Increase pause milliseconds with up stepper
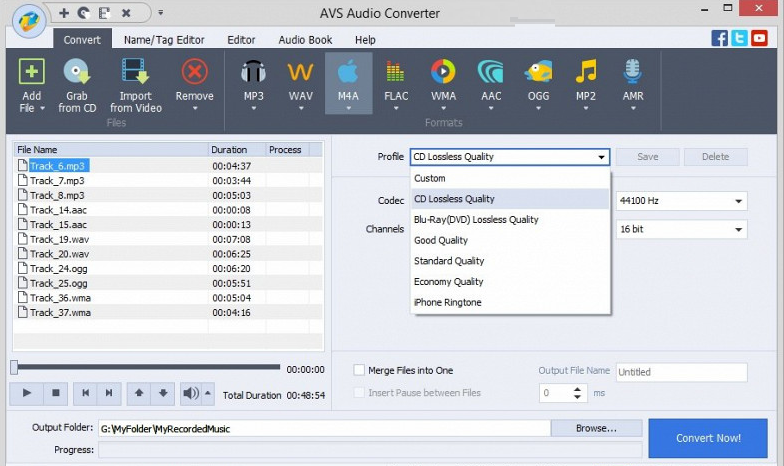This screenshot has width=784, height=466. pos(577,388)
